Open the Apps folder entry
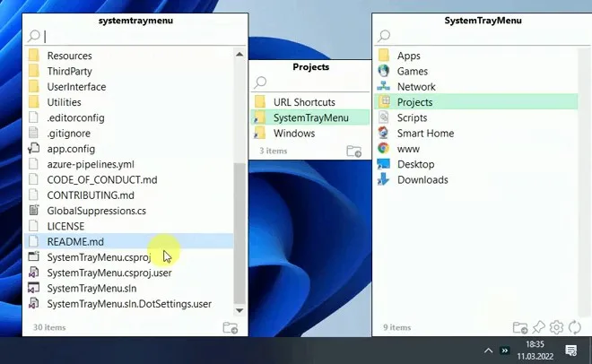The image size is (592, 364). click(476, 56)
